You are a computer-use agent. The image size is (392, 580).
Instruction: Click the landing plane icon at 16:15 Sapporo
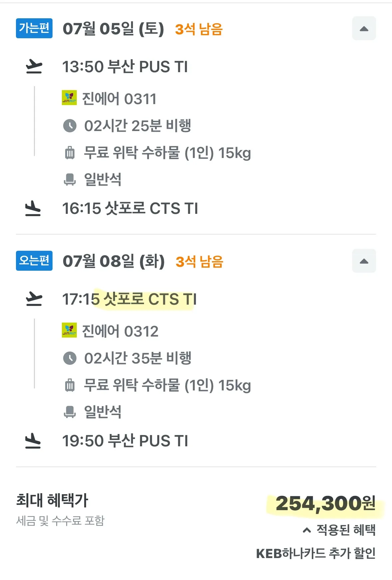(x=33, y=209)
